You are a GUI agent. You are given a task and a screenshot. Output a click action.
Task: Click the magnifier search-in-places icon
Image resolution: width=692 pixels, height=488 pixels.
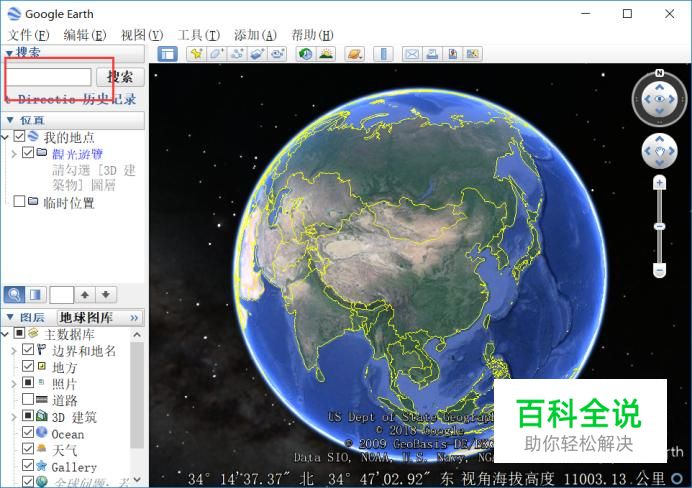pos(14,294)
